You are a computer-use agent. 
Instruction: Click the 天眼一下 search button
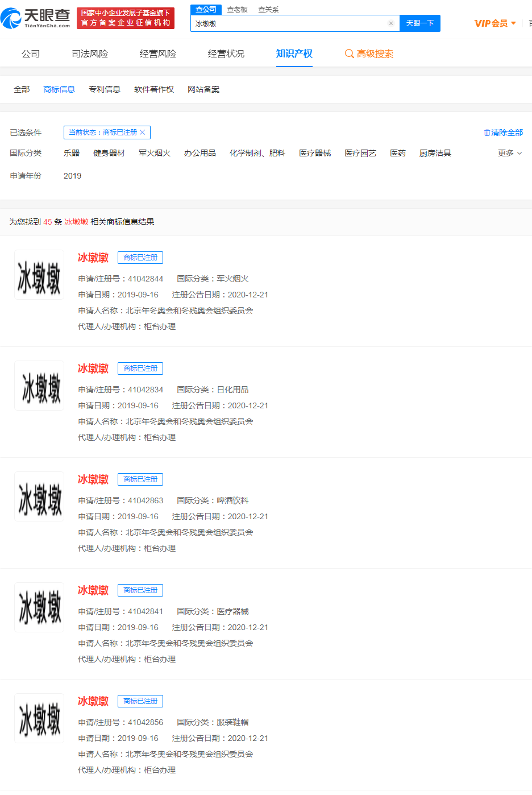tap(419, 23)
